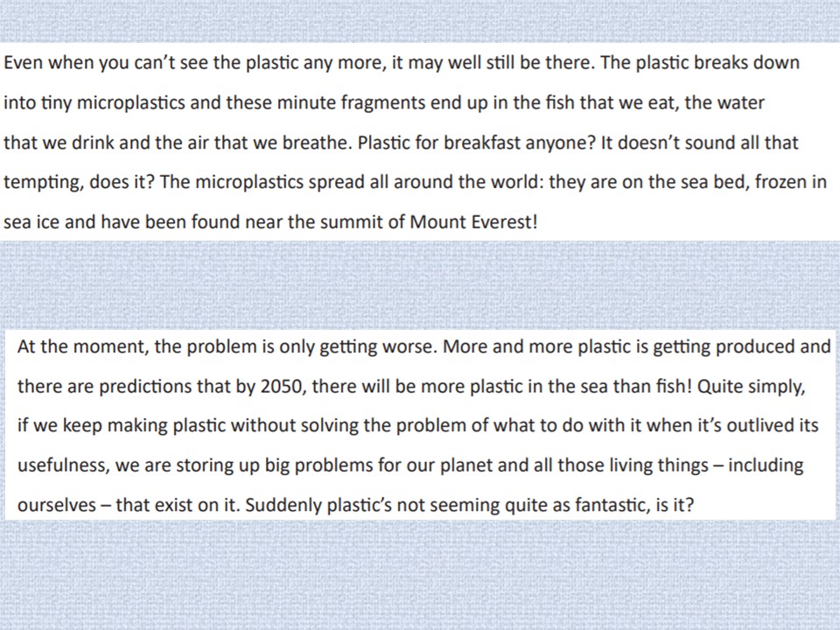Click the blue textured gap between text boxes
This screenshot has width=840, height=630.
coord(420,285)
